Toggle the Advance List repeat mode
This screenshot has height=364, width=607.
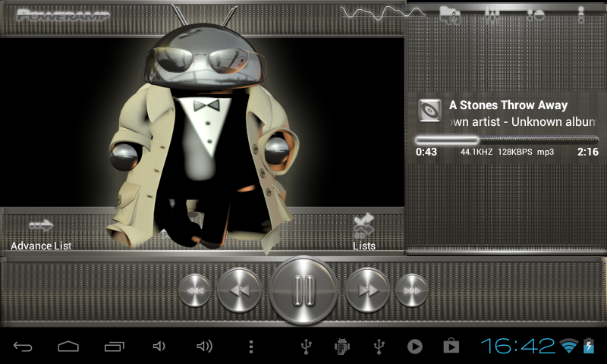(x=41, y=235)
